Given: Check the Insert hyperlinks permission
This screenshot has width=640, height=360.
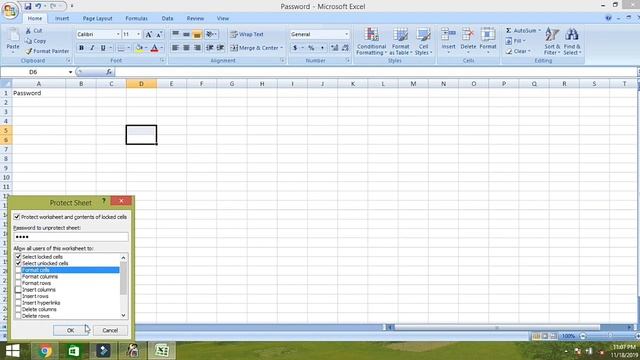Looking at the screenshot, I should (x=18, y=303).
